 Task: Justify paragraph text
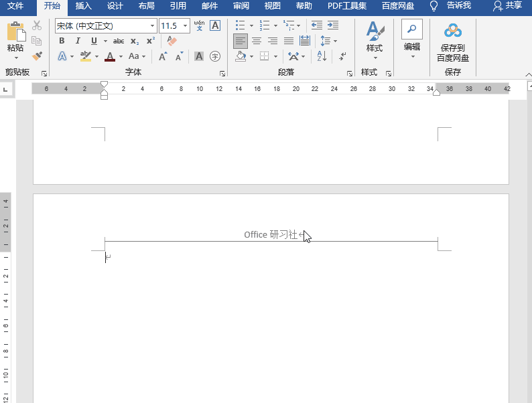click(289, 41)
